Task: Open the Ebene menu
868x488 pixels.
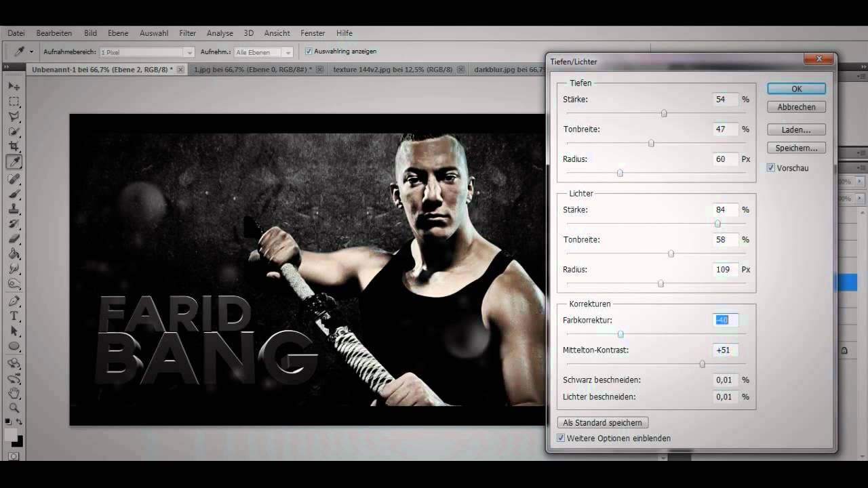Action: pos(118,33)
